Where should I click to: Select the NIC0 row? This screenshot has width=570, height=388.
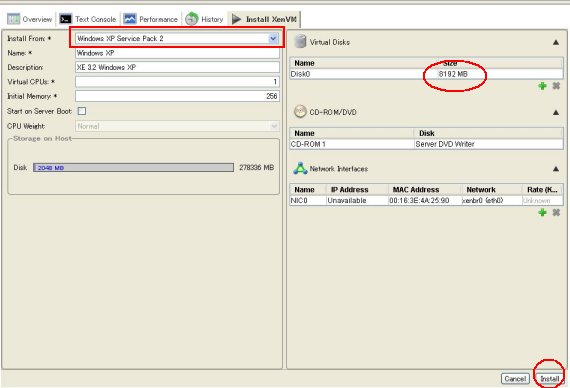426,200
